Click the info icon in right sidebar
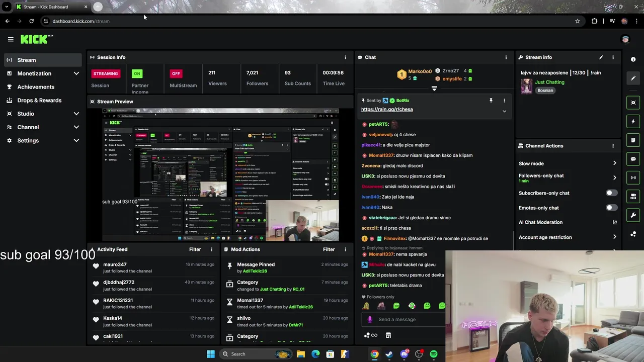This screenshot has height=362, width=644. pos(633,59)
